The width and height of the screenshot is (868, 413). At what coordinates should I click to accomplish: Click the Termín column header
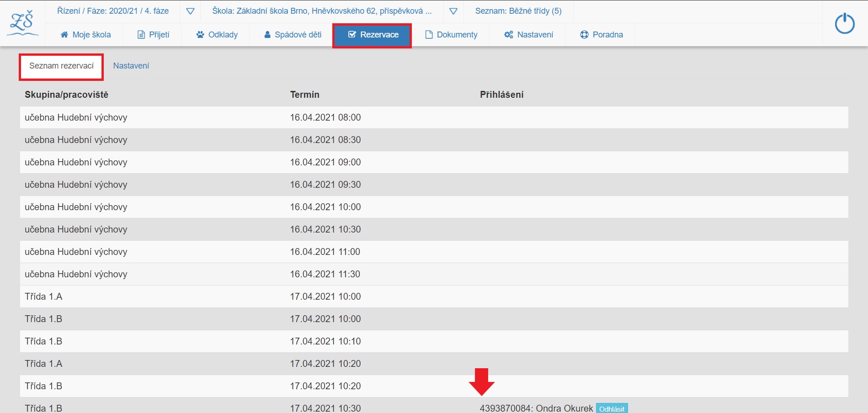click(x=304, y=95)
